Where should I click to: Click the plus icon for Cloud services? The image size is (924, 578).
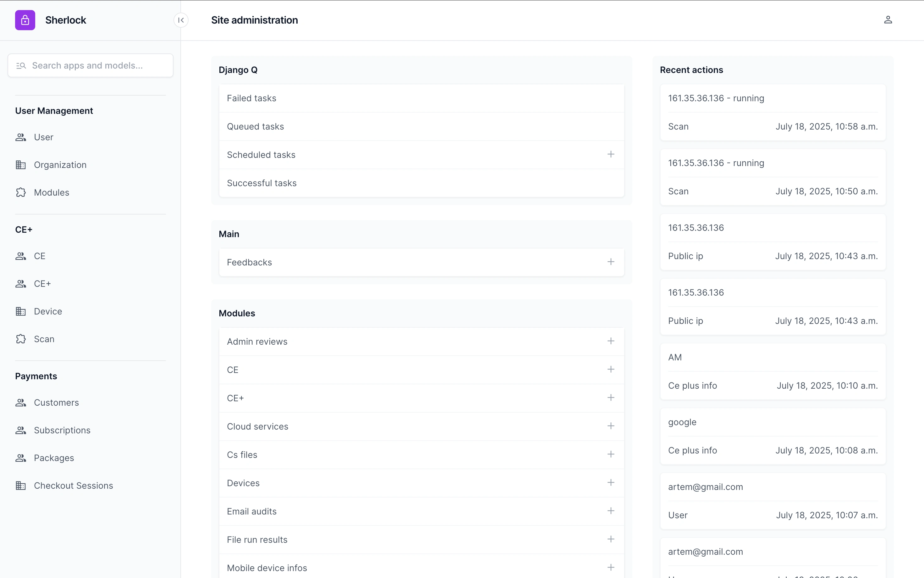point(610,426)
